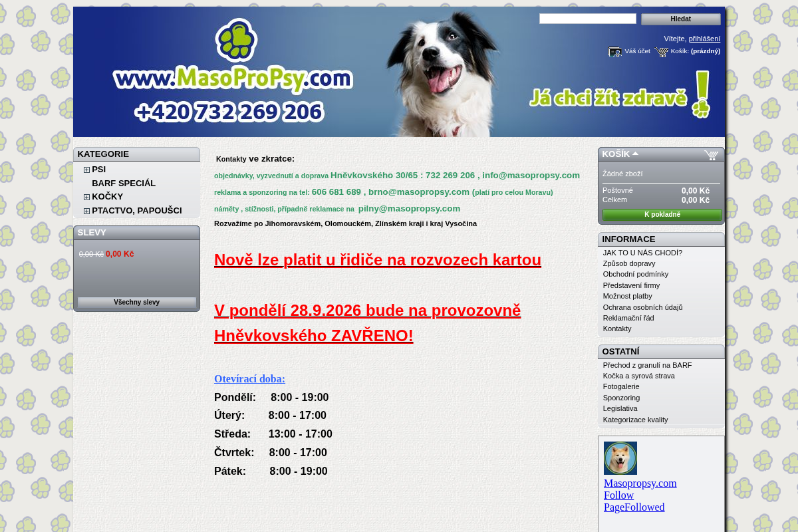This screenshot has width=798, height=532.
Task: Open the Váš účet link
Action: click(637, 51)
